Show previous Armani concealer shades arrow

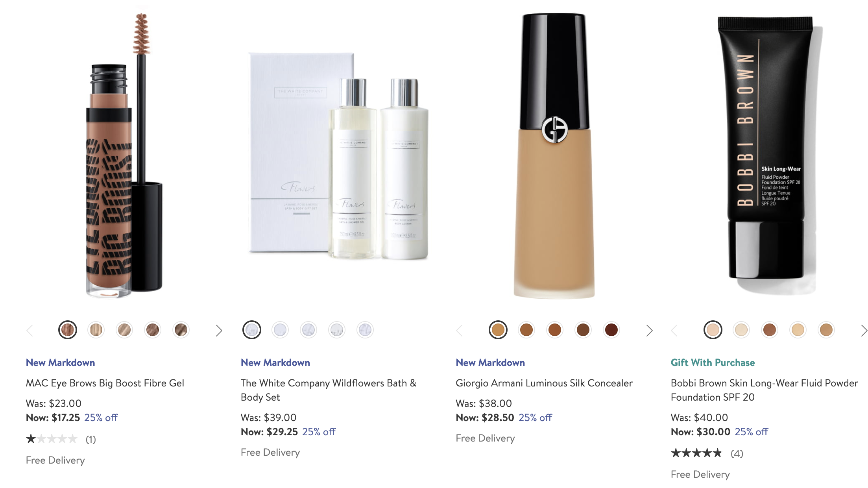tap(460, 330)
